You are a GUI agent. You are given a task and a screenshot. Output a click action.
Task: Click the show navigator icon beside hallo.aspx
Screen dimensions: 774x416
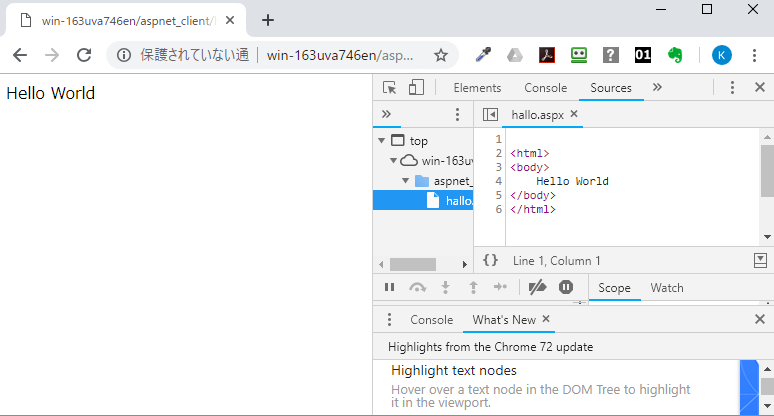tap(490, 115)
